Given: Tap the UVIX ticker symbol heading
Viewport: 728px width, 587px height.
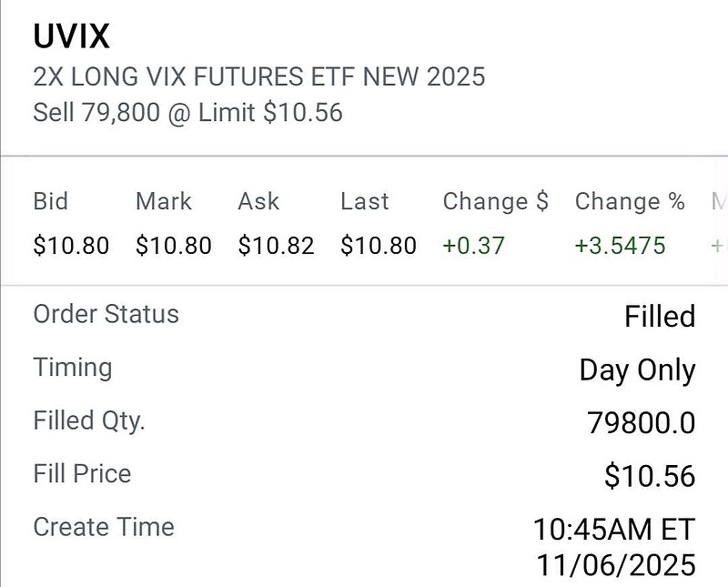Looking at the screenshot, I should pos(72,36).
